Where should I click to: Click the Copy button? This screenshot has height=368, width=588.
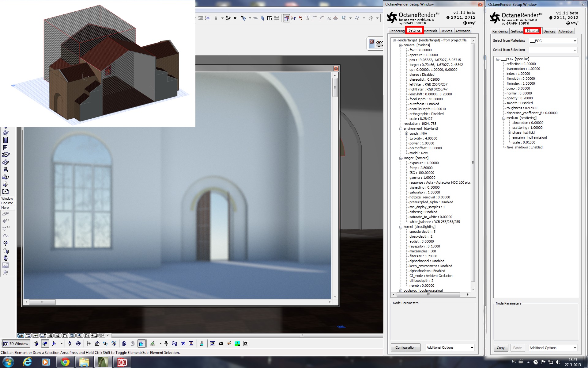[x=500, y=348]
